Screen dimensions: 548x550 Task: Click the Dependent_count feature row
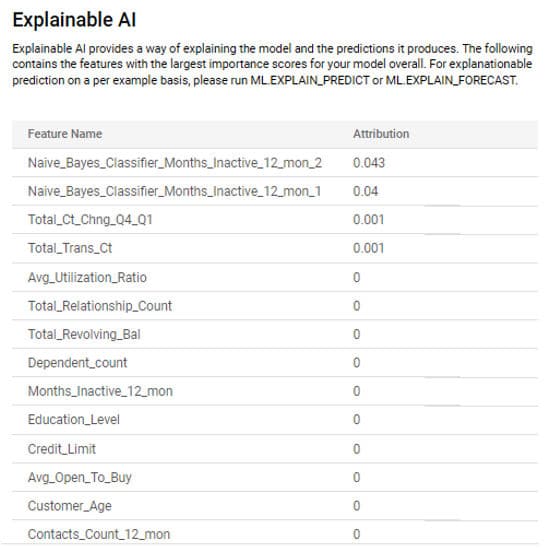[275, 363]
